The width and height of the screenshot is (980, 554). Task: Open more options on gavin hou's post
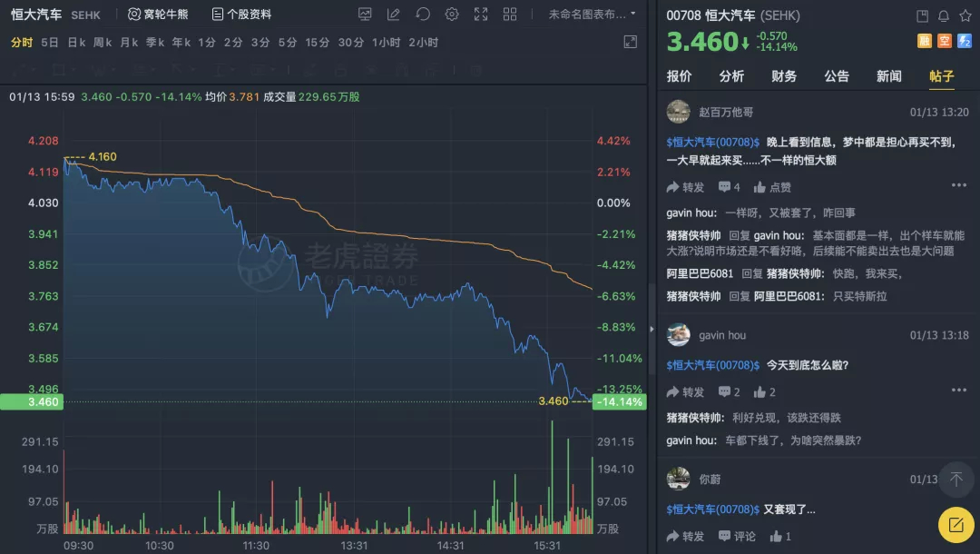pyautogui.click(x=959, y=391)
